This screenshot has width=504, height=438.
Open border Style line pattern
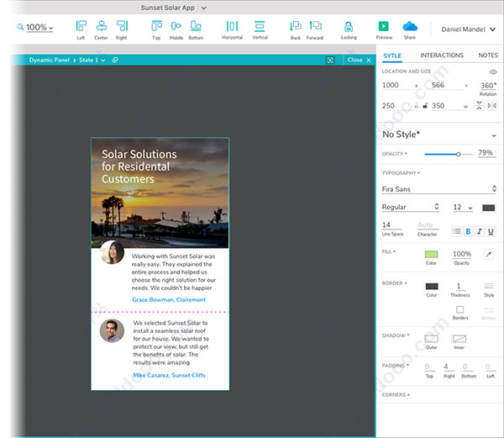[489, 286]
